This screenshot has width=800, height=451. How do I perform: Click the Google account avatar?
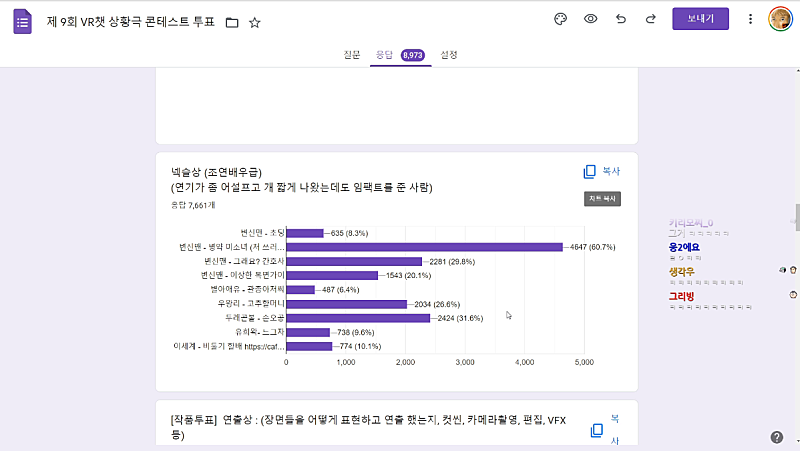pos(780,19)
